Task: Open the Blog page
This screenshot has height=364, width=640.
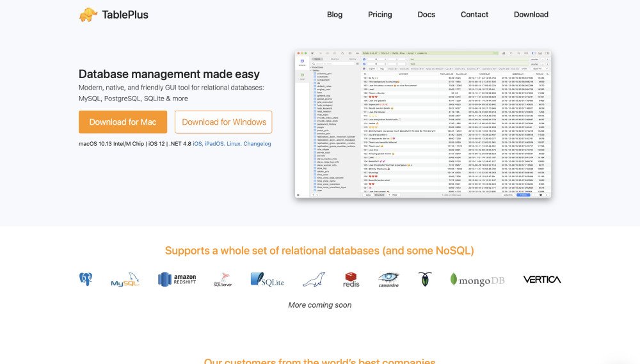Action: 335,15
